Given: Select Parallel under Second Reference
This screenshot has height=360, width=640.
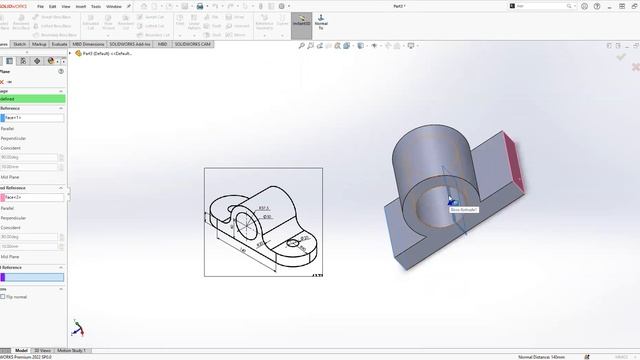Looking at the screenshot, I should click(x=7, y=208).
